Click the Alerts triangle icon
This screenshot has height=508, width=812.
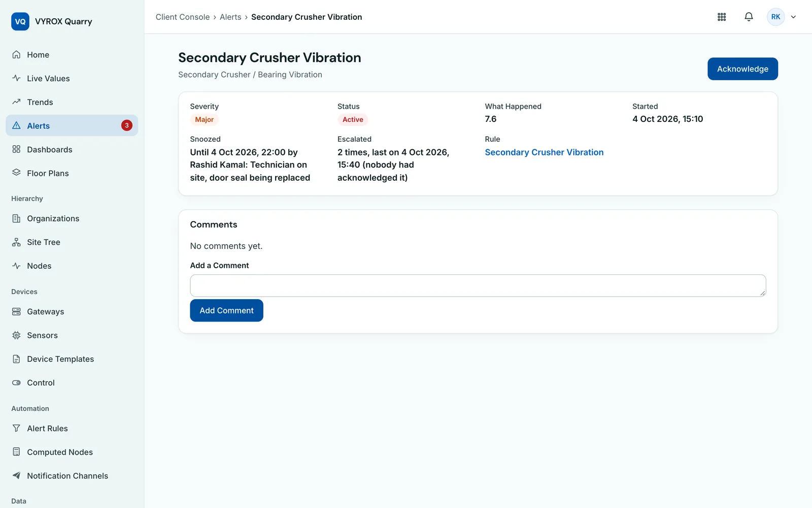[16, 125]
